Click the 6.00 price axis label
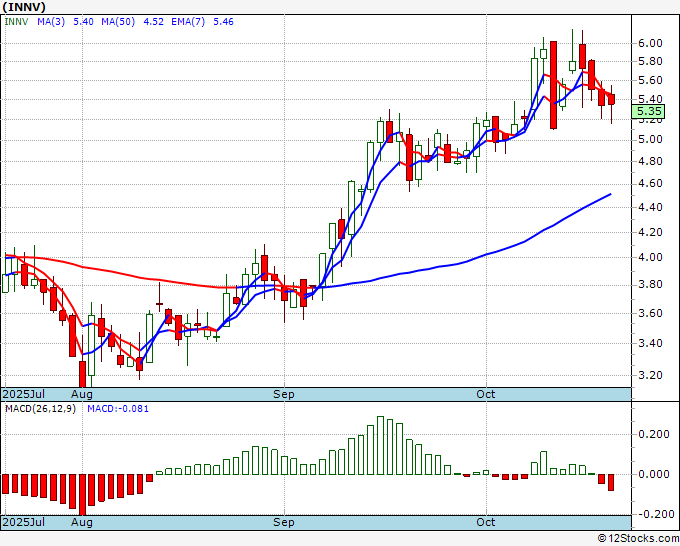This screenshot has width=680, height=546. point(650,43)
